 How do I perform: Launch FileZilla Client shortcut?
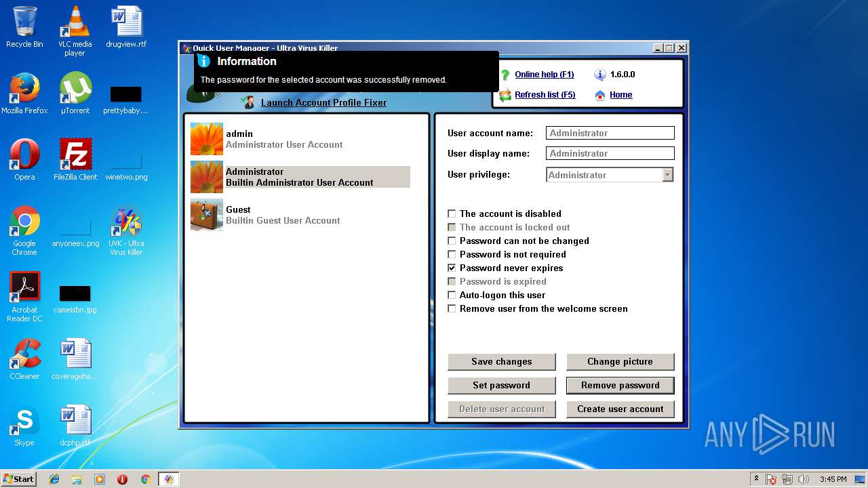coord(75,160)
